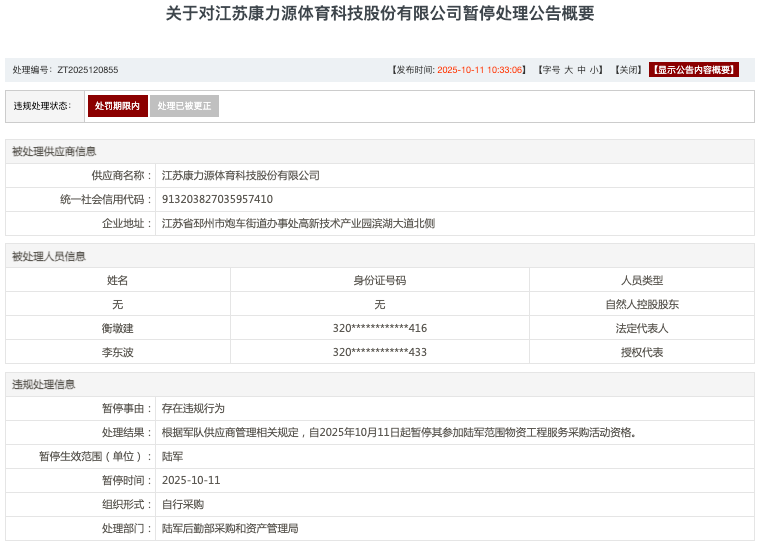764x553 pixels.
Task: Click the 法定代表人 cell
Action: (642, 328)
